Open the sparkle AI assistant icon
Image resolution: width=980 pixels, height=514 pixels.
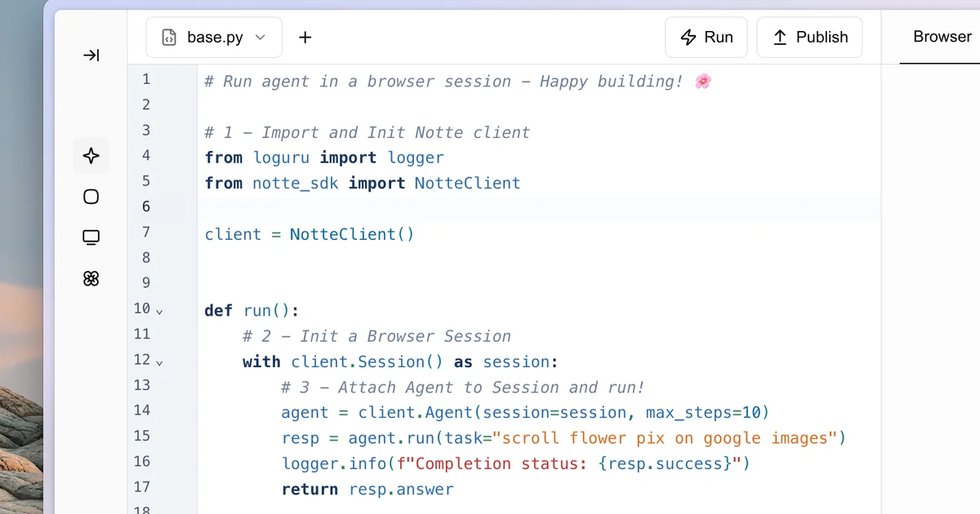click(91, 156)
